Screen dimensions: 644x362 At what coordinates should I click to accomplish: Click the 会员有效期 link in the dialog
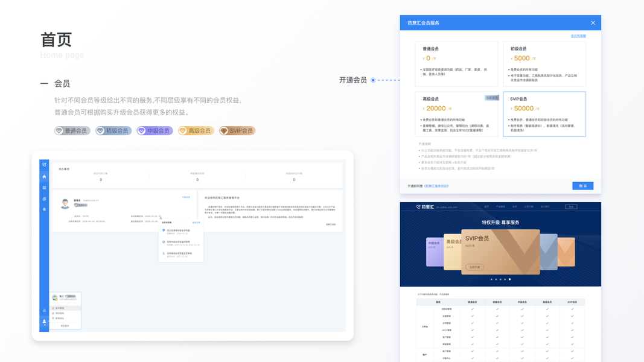coord(578,36)
